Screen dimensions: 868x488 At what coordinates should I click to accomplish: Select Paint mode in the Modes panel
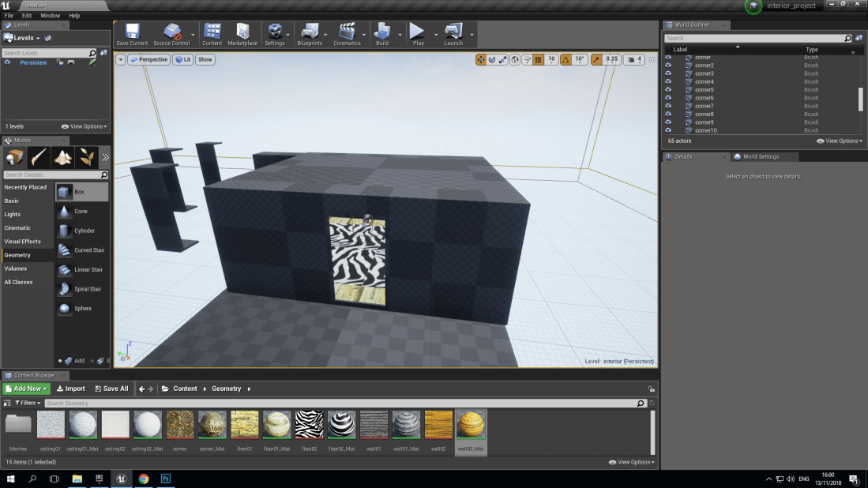38,157
